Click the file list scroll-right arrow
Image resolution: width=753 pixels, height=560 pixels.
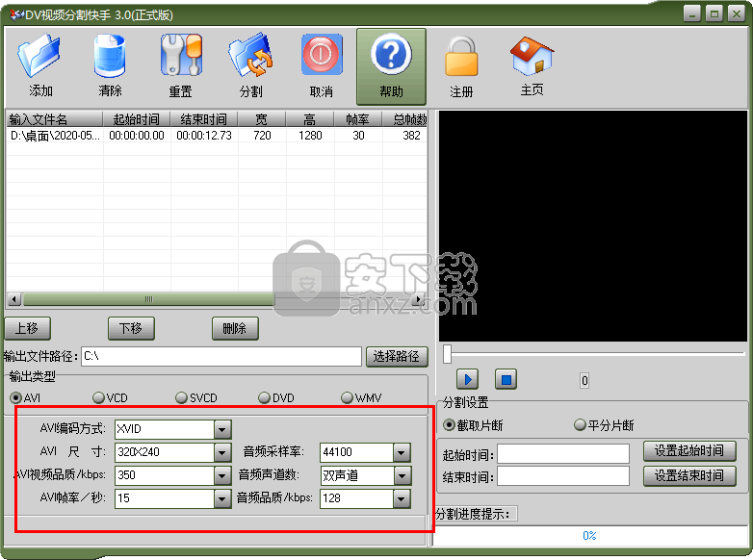[x=419, y=299]
